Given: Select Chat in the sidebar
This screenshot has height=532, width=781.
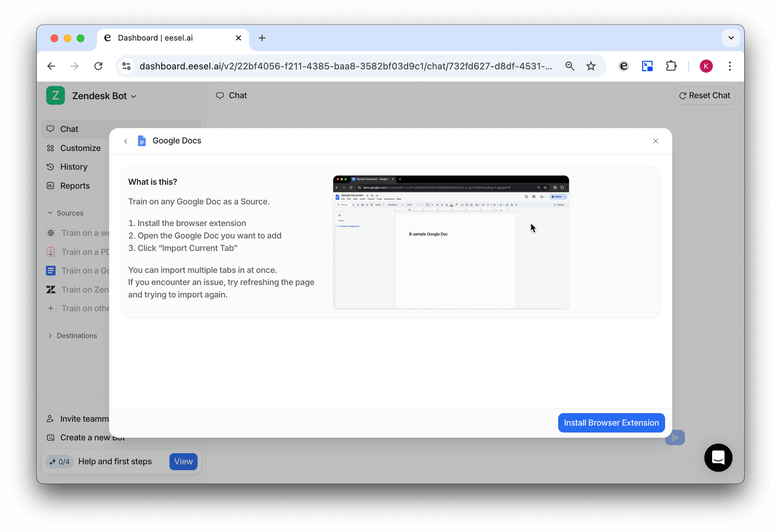Looking at the screenshot, I should 121,129.
